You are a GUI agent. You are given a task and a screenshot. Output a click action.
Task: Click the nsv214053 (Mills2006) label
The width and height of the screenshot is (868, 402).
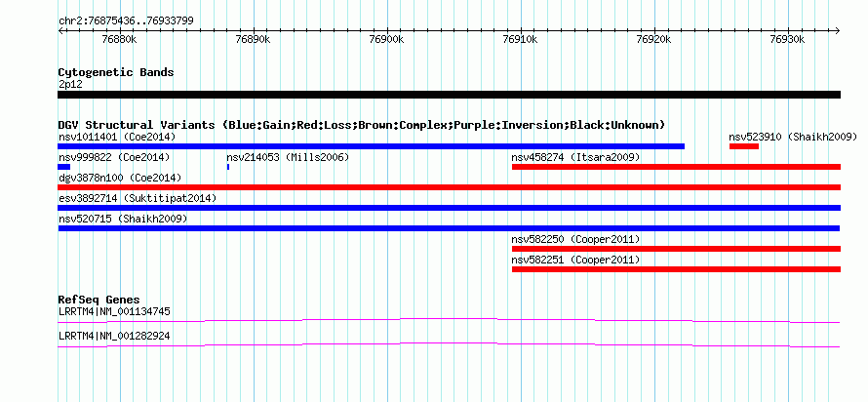(x=288, y=158)
